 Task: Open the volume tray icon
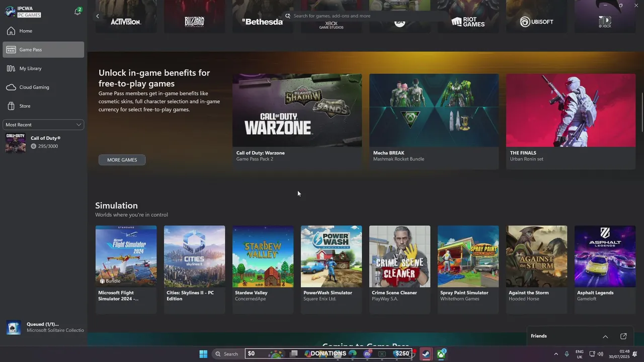click(600, 354)
